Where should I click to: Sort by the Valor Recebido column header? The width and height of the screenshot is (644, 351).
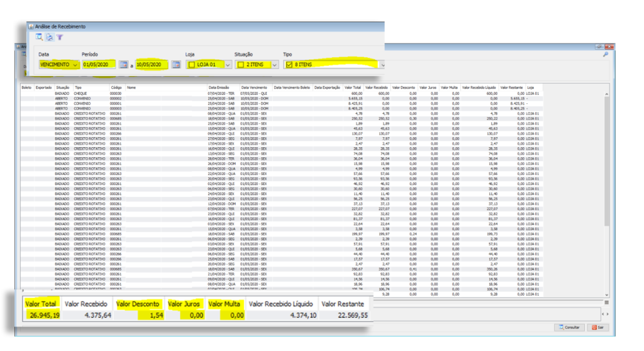point(376,87)
